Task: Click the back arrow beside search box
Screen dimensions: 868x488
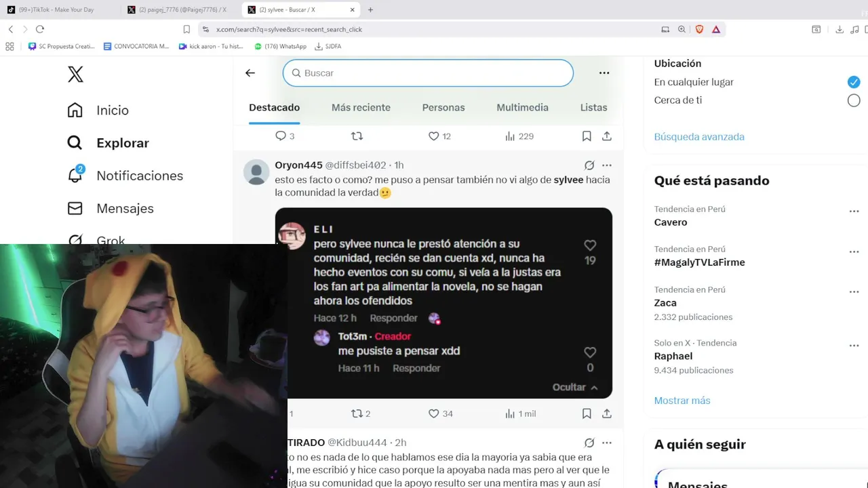Action: (250, 73)
